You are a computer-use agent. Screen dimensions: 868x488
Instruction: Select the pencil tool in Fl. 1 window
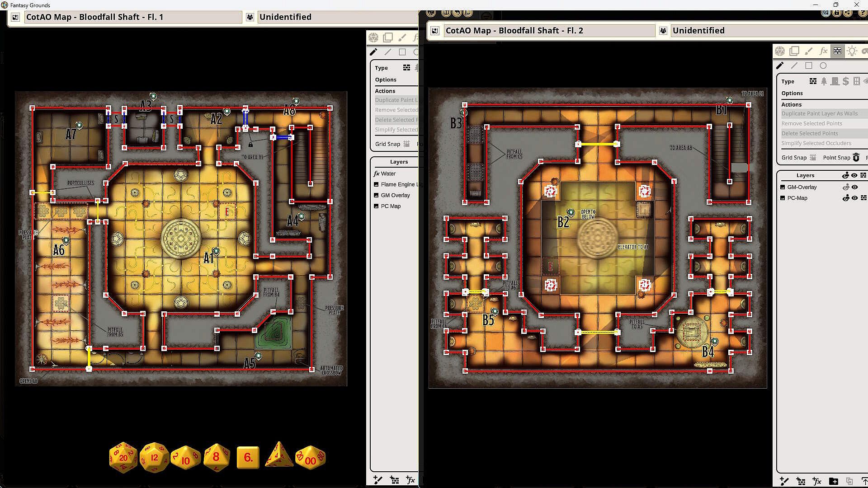(373, 52)
